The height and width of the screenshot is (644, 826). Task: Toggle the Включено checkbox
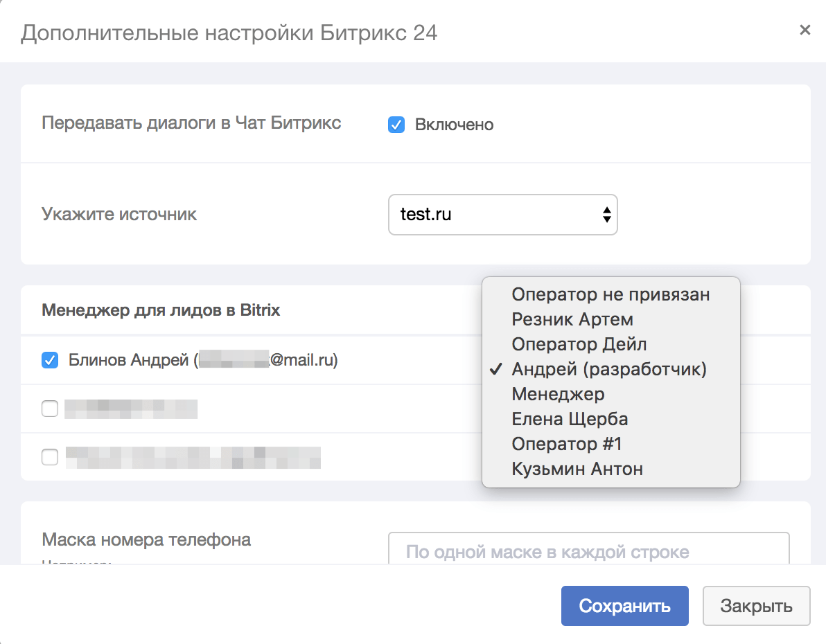click(x=396, y=125)
